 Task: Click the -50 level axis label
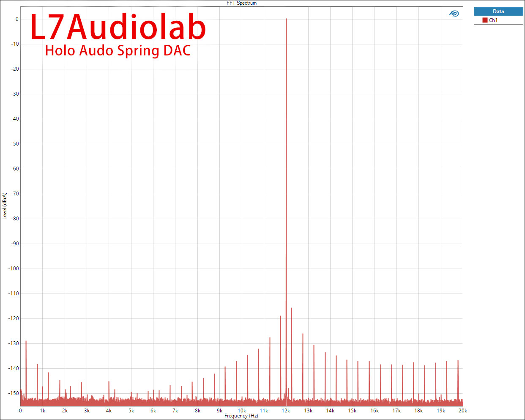(x=15, y=144)
